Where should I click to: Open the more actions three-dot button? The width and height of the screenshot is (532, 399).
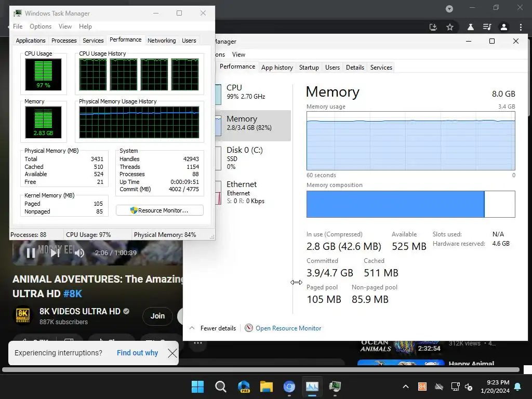tap(198, 343)
